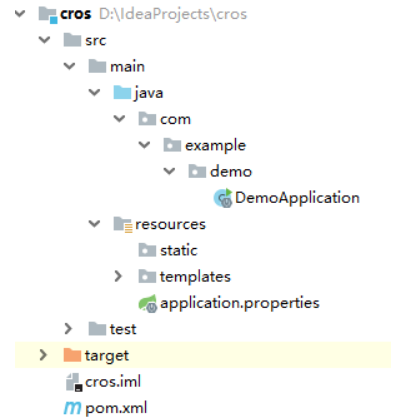Click the src folder icon
The image size is (399, 418).
click(72, 40)
